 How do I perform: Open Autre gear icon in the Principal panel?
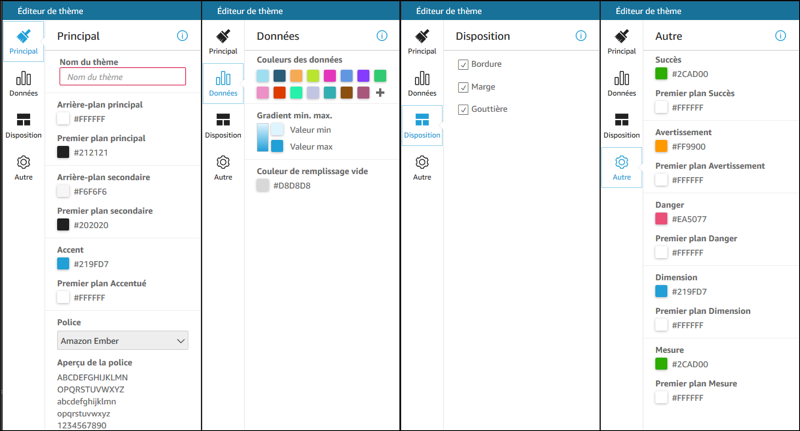23,162
